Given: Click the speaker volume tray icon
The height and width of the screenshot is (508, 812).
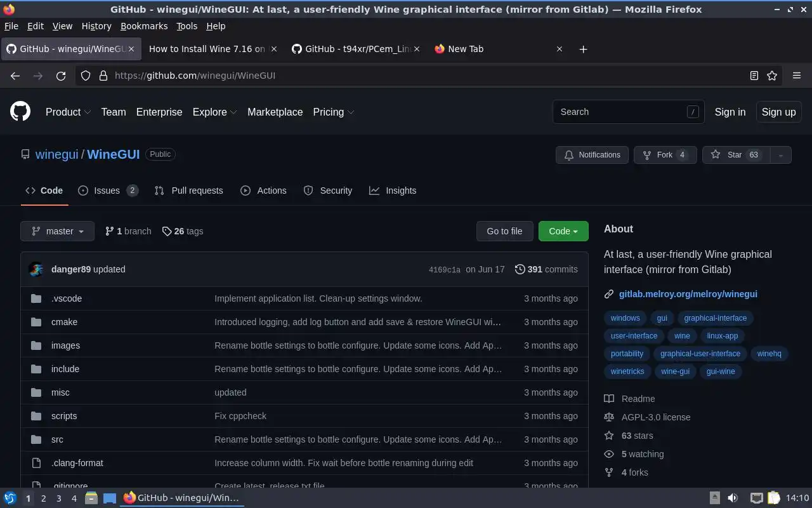Looking at the screenshot, I should 733,498.
